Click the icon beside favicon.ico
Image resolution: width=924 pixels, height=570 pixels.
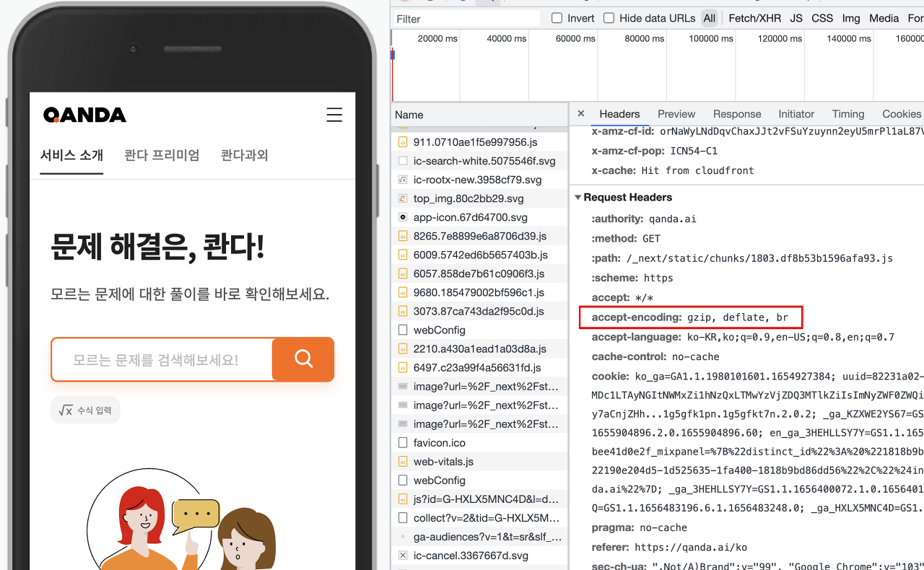coord(403,442)
